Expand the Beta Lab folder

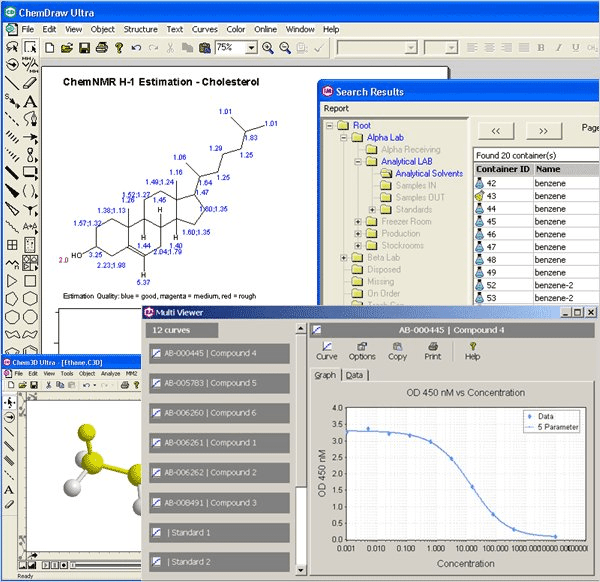coord(344,258)
